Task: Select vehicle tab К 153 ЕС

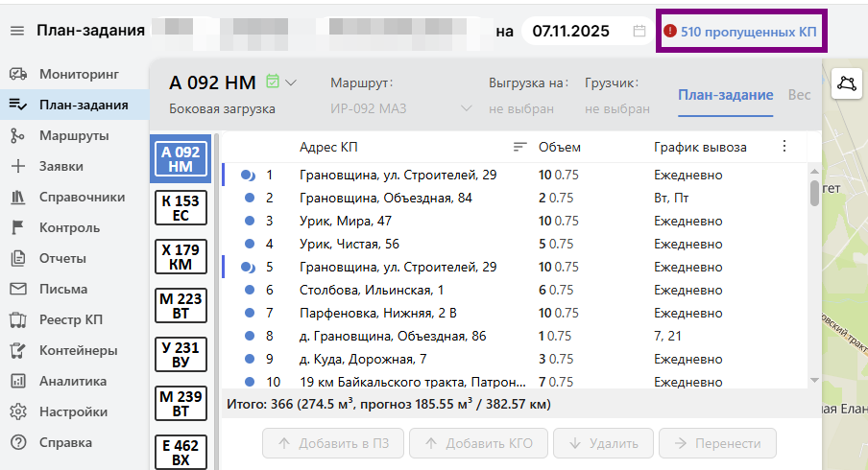Action: (x=181, y=208)
